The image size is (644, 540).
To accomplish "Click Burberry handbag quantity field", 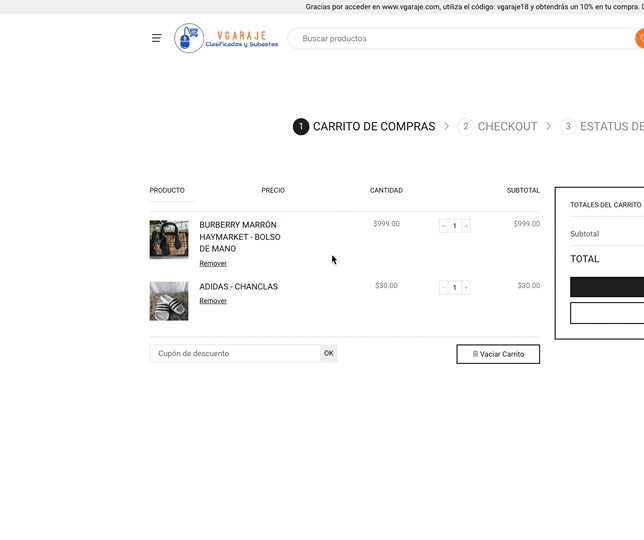I will 455,226.
